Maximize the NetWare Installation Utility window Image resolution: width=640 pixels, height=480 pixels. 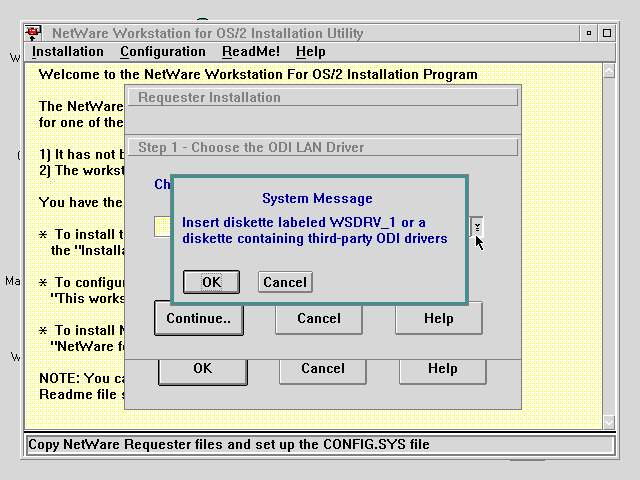tap(607, 33)
